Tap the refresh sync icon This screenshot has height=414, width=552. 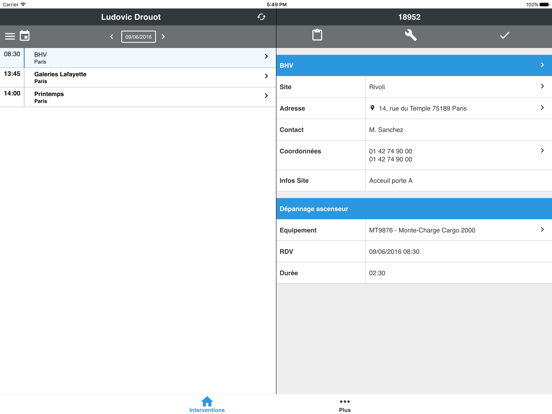point(261,17)
